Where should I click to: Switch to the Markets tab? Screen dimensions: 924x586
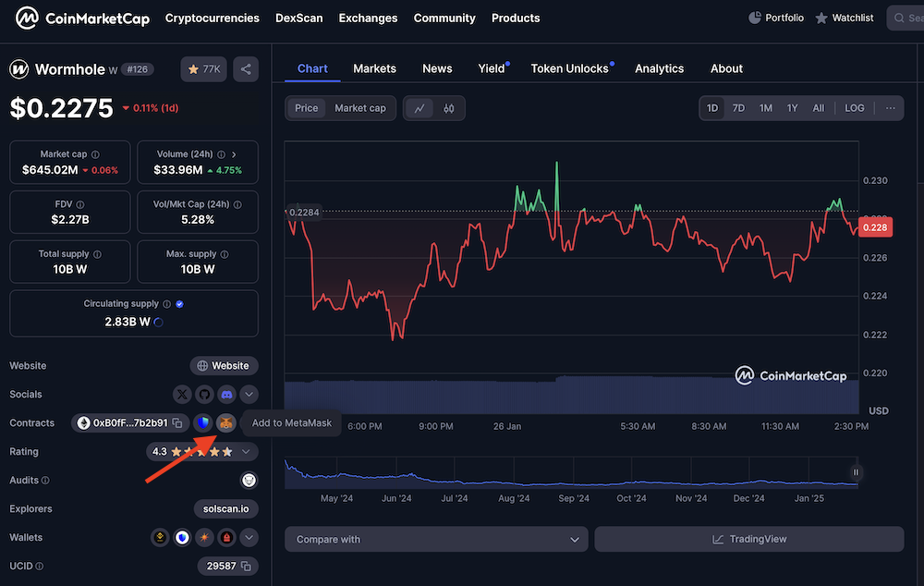(x=374, y=68)
